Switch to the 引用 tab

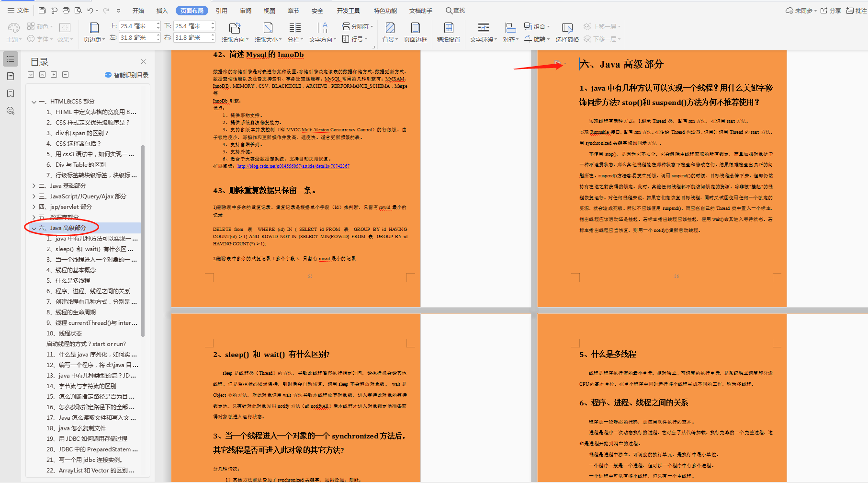(x=221, y=11)
